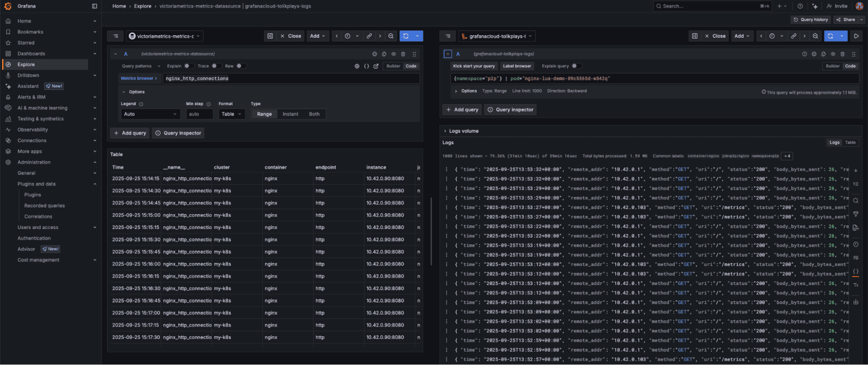Open the Format Table dropdown
Image resolution: width=868 pixels, height=365 pixels.
point(231,114)
